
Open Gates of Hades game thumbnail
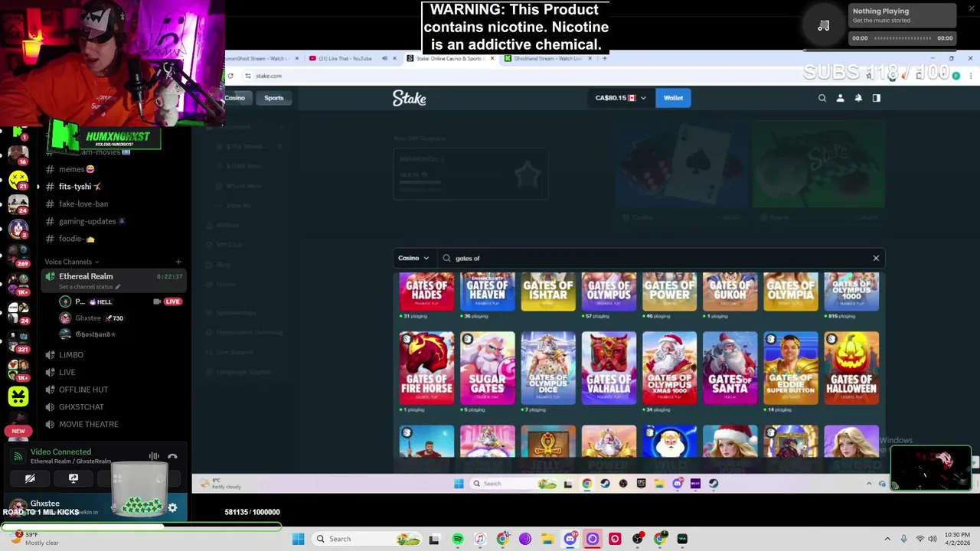[426, 292]
